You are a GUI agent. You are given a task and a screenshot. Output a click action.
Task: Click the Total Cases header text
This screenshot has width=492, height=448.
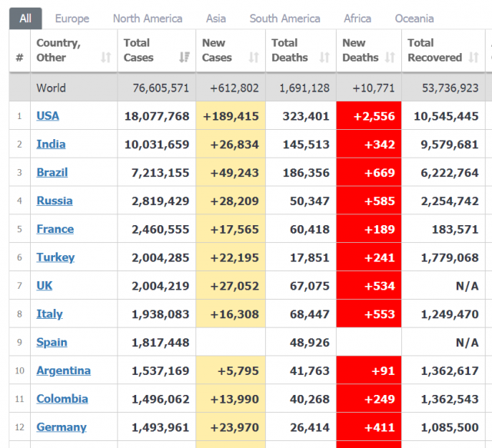[138, 50]
